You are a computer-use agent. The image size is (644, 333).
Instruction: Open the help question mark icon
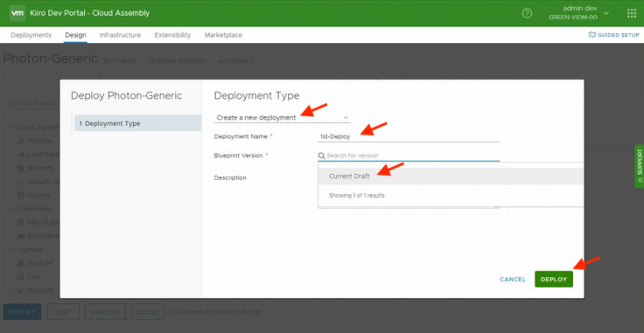(x=527, y=13)
